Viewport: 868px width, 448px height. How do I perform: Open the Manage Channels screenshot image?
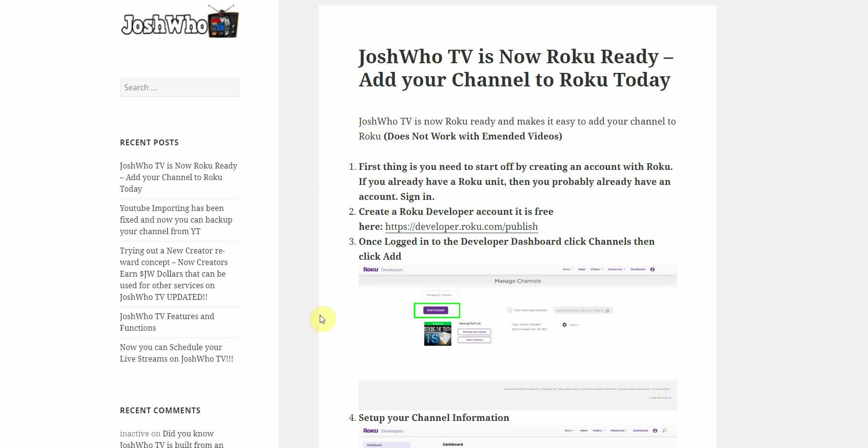click(518, 337)
